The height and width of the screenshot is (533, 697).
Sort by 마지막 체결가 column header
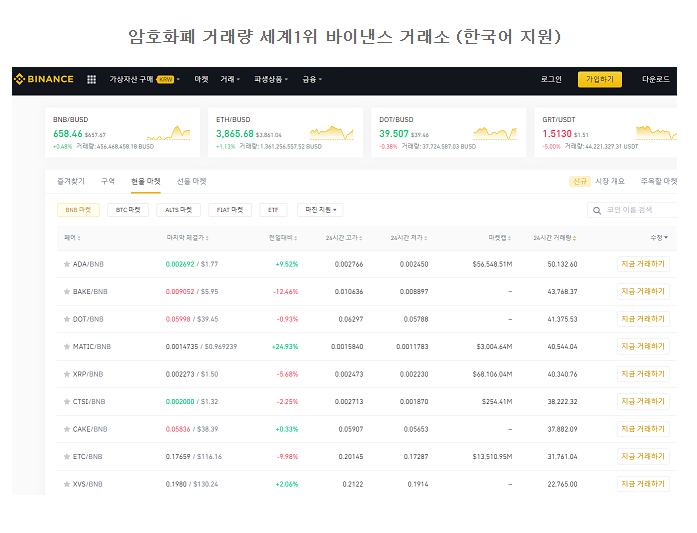(187, 238)
